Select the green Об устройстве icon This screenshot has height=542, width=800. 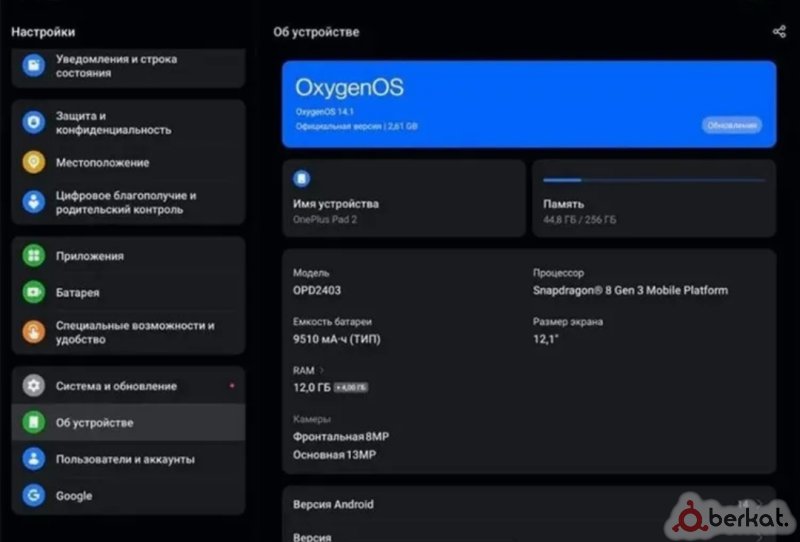point(34,422)
